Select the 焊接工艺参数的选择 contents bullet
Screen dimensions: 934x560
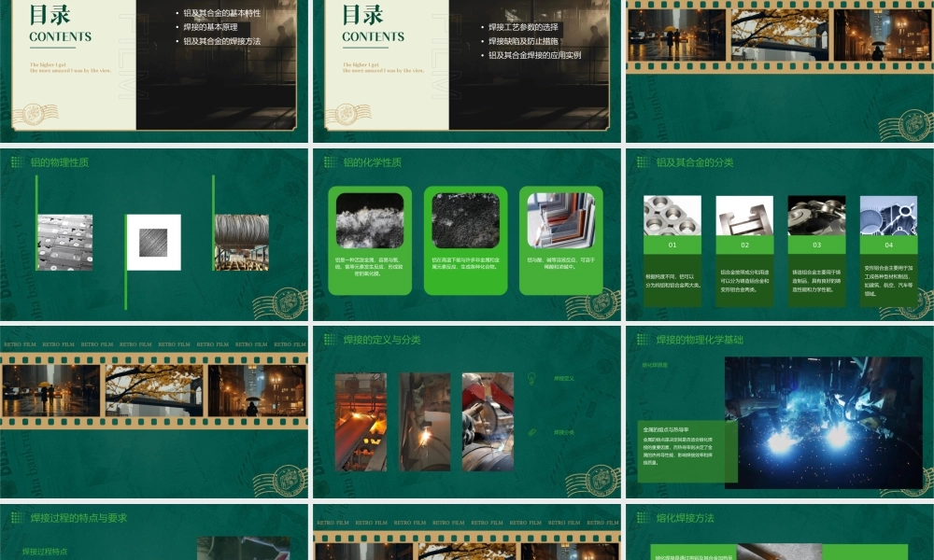pyautogui.click(x=523, y=28)
